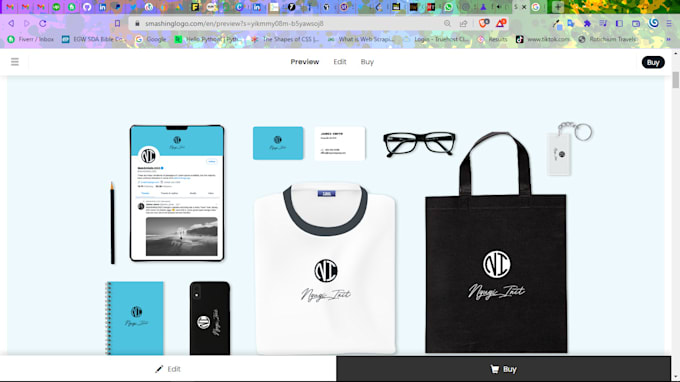This screenshot has height=382, width=680.
Task: Bookmark this page with the bookmark icon
Action: click(x=117, y=23)
